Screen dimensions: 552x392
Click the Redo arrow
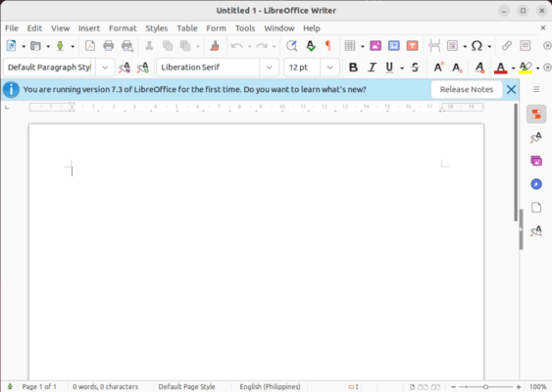click(261, 46)
